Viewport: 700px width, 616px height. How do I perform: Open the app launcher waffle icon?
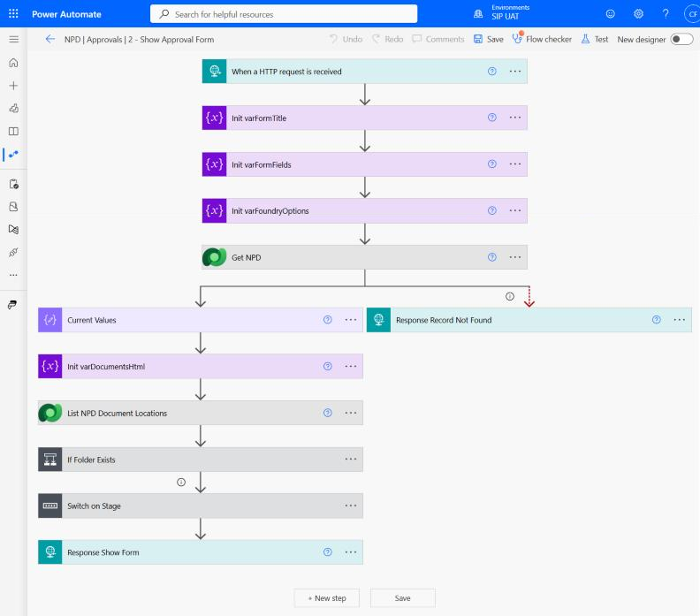click(x=13, y=14)
